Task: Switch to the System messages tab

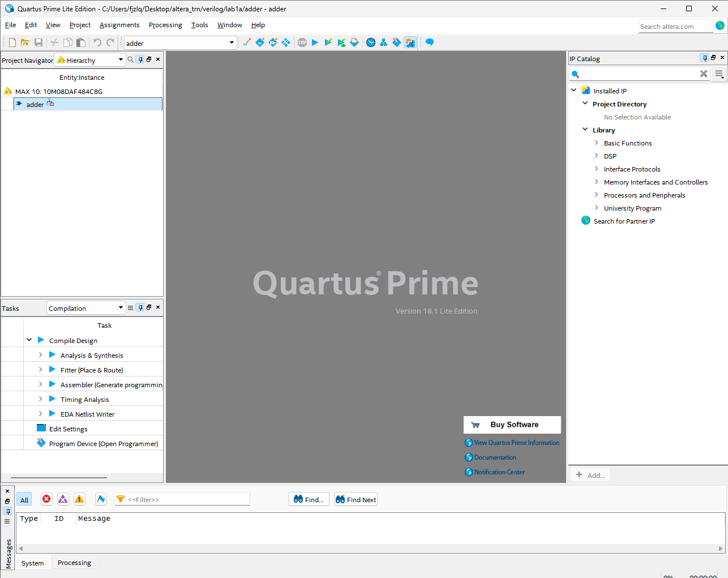Action: (x=33, y=563)
